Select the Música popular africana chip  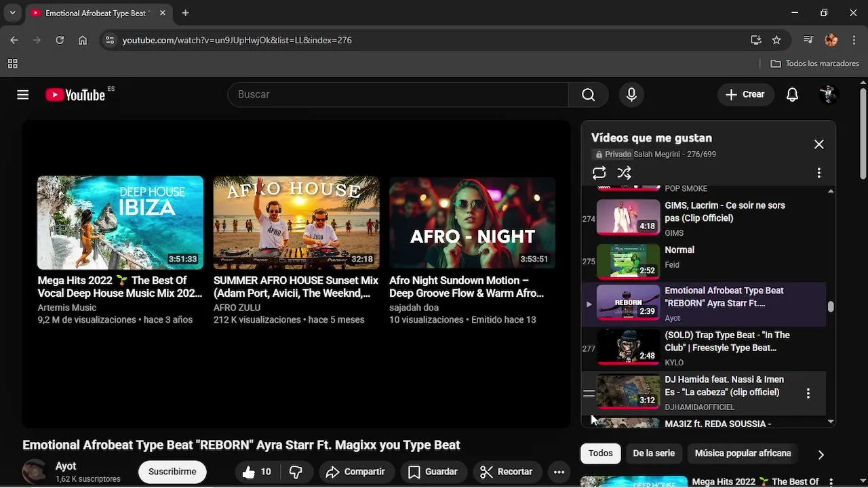743,453
